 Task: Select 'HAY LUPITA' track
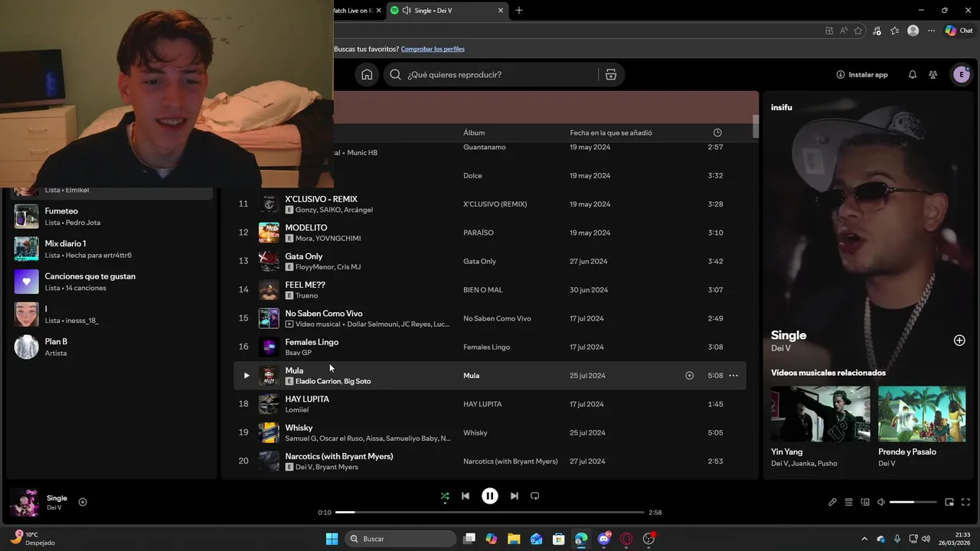point(307,399)
